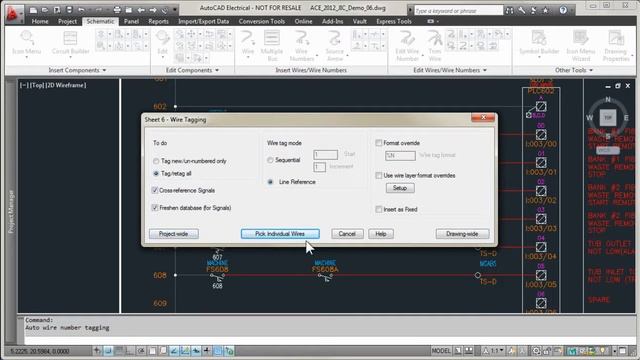Go to next project drawing arrow icon
Screen dimensions: 640x360
[153, 10]
